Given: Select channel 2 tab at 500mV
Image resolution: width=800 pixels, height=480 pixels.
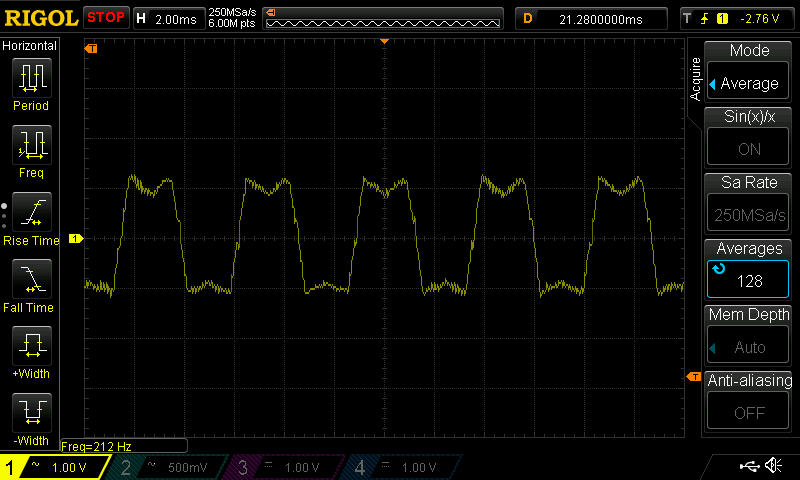Looking at the screenshot, I should [168, 467].
